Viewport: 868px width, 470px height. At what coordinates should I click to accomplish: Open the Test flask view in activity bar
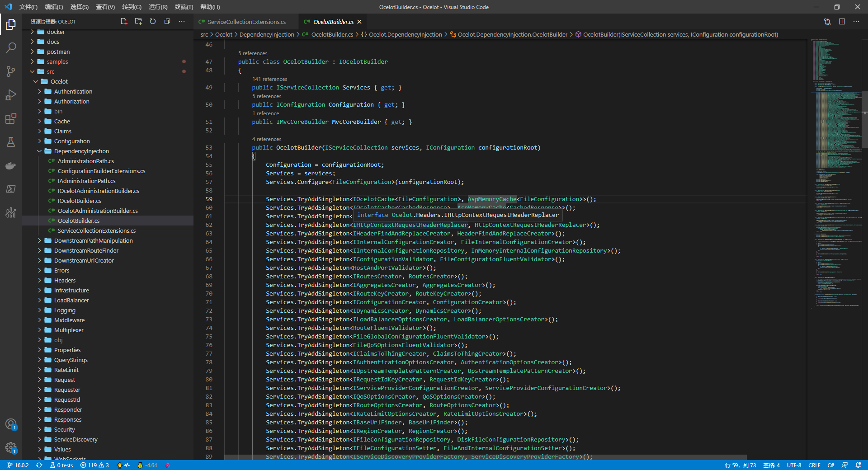click(x=11, y=142)
